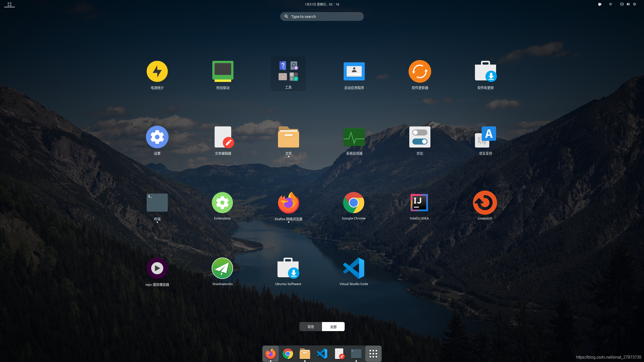Viewport: 644px width, 362px height.
Task: Click the power icon in top bar
Action: coord(635,4)
